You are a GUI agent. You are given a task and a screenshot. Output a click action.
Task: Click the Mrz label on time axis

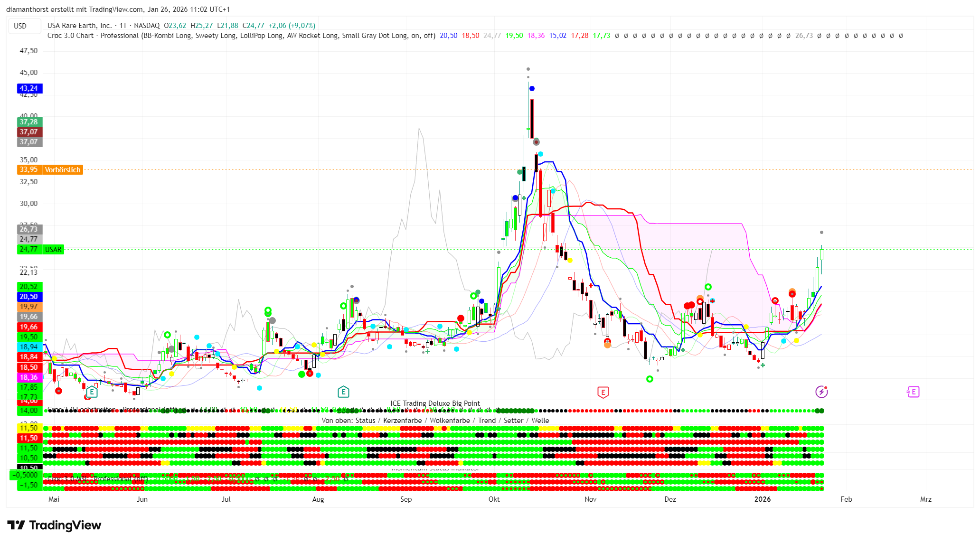pos(925,499)
